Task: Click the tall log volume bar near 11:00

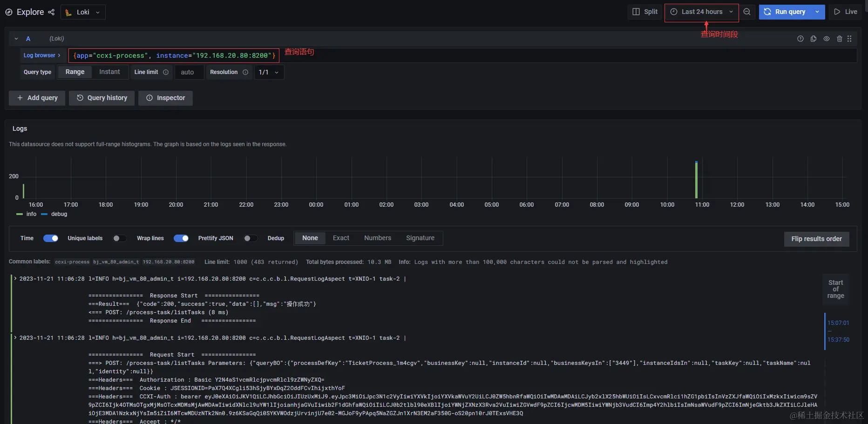Action: coord(697,180)
